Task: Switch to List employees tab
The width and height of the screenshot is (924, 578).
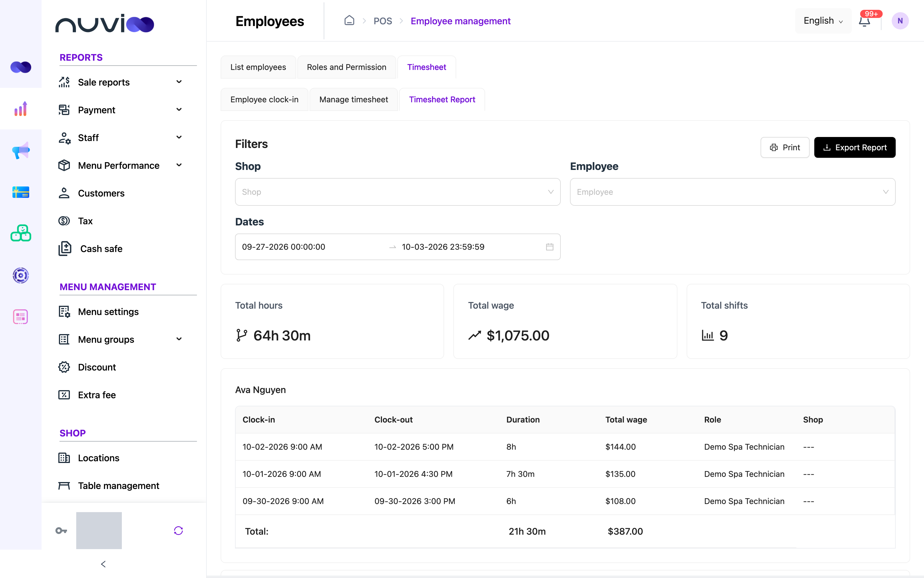Action: [x=258, y=67]
